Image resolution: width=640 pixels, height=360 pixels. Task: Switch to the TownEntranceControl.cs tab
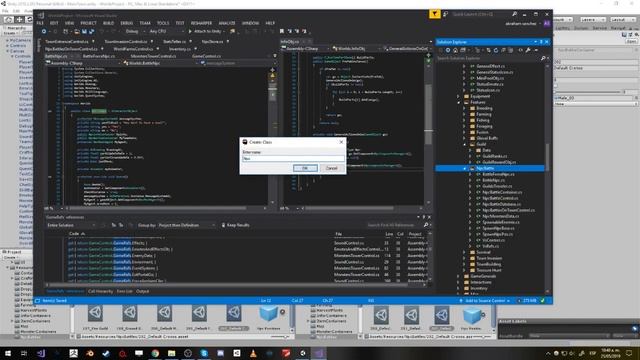(x=67, y=42)
